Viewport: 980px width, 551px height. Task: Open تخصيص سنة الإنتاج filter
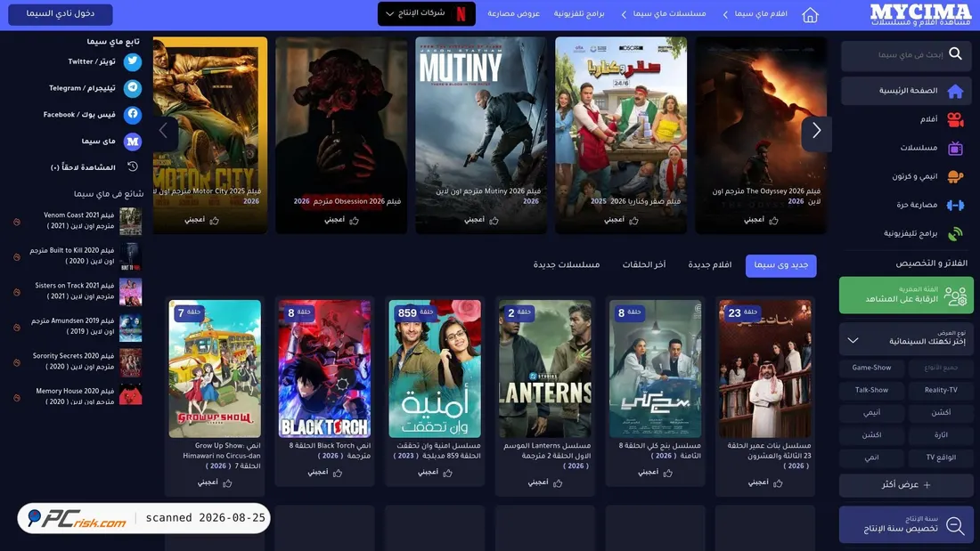click(x=906, y=525)
